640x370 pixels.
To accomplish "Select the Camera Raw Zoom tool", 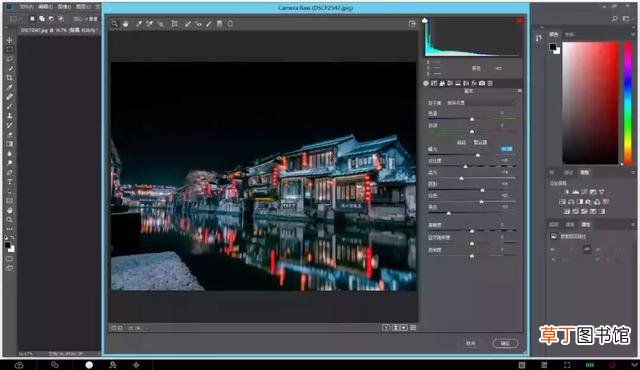I will coord(114,24).
